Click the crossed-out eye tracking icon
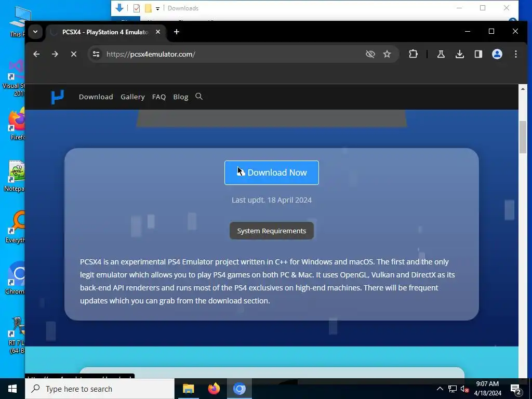 tap(370, 54)
